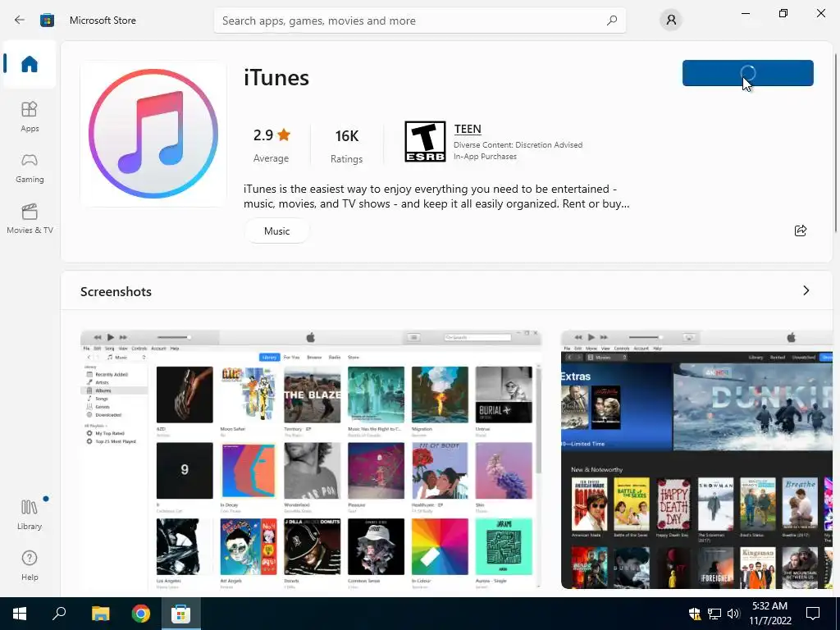Click the Screenshots heading

click(116, 291)
